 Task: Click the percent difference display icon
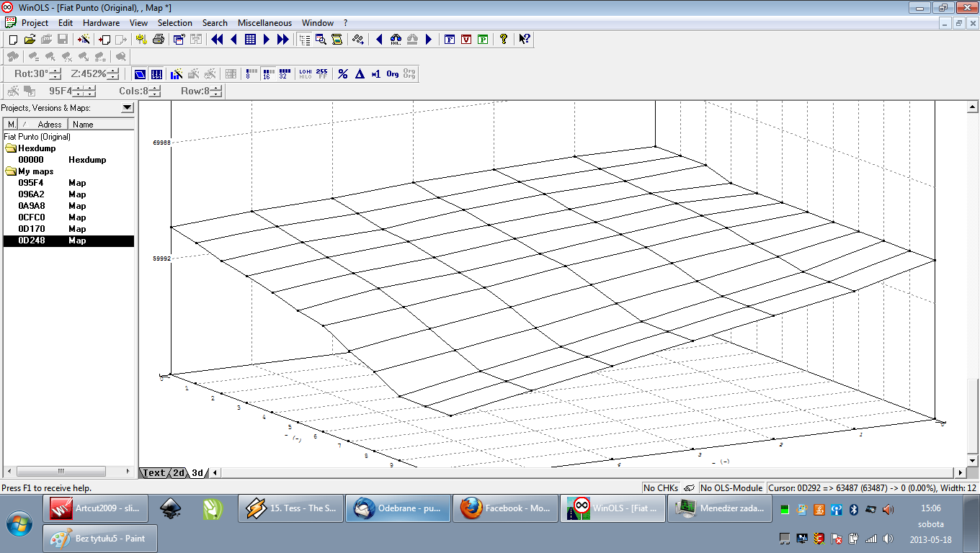pos(343,73)
